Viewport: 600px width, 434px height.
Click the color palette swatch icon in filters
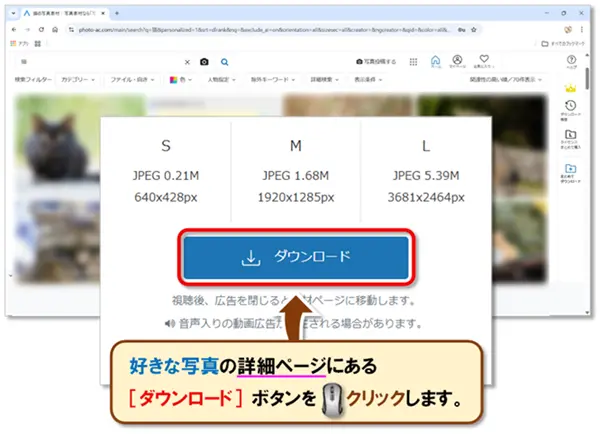pyautogui.click(x=174, y=80)
